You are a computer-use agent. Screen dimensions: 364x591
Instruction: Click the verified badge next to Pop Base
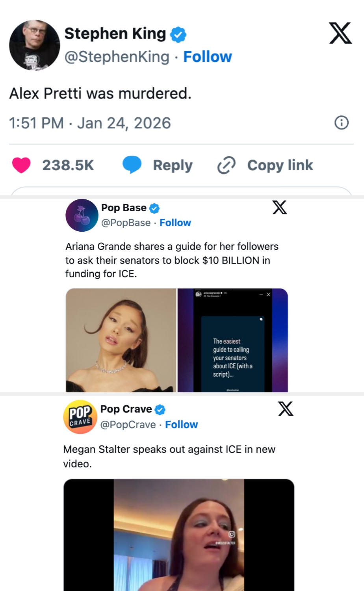(x=155, y=208)
